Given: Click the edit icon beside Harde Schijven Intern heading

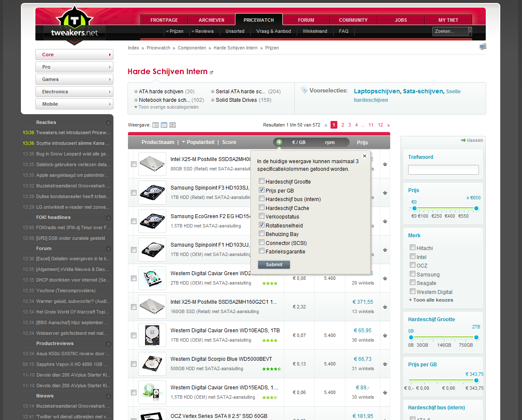Looking at the screenshot, I should [x=212, y=72].
